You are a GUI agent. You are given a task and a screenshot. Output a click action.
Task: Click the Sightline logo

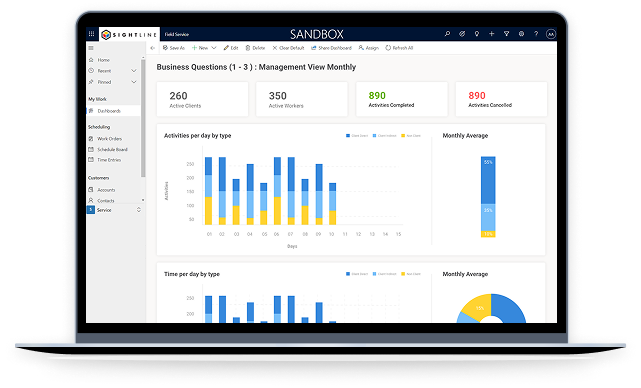129,35
